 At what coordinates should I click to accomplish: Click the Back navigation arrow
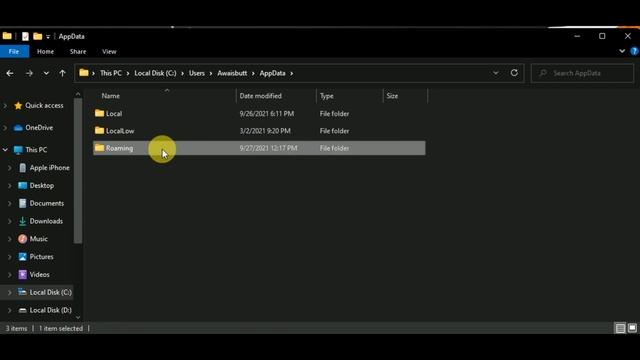point(10,73)
